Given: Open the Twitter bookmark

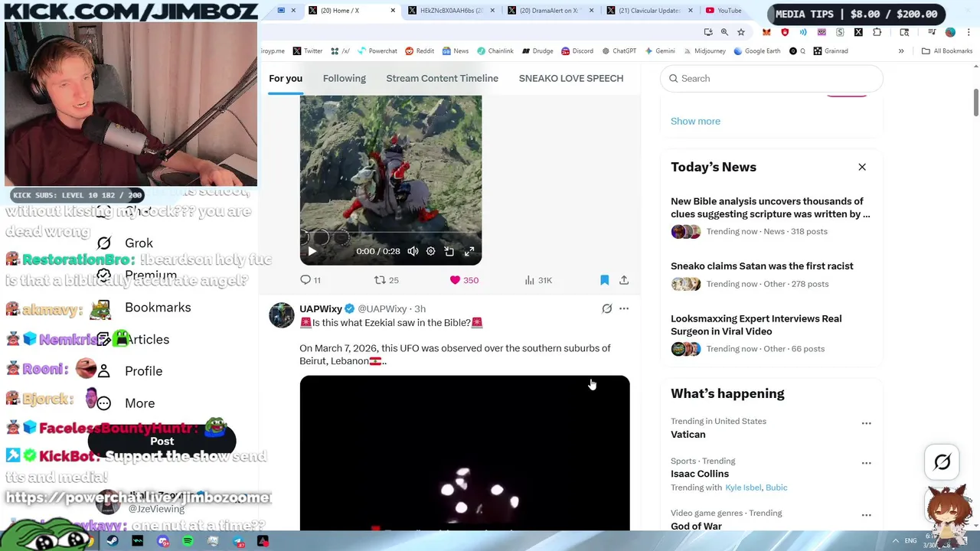Looking at the screenshot, I should pos(307,51).
